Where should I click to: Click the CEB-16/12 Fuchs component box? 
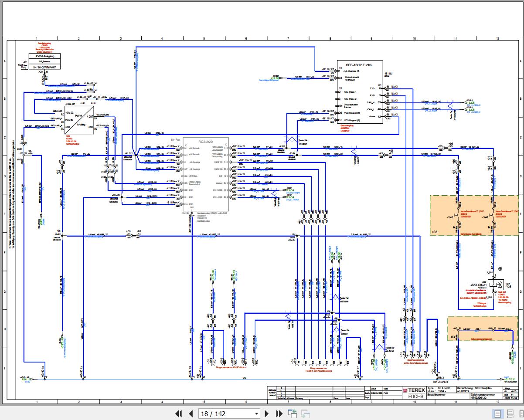[360, 92]
